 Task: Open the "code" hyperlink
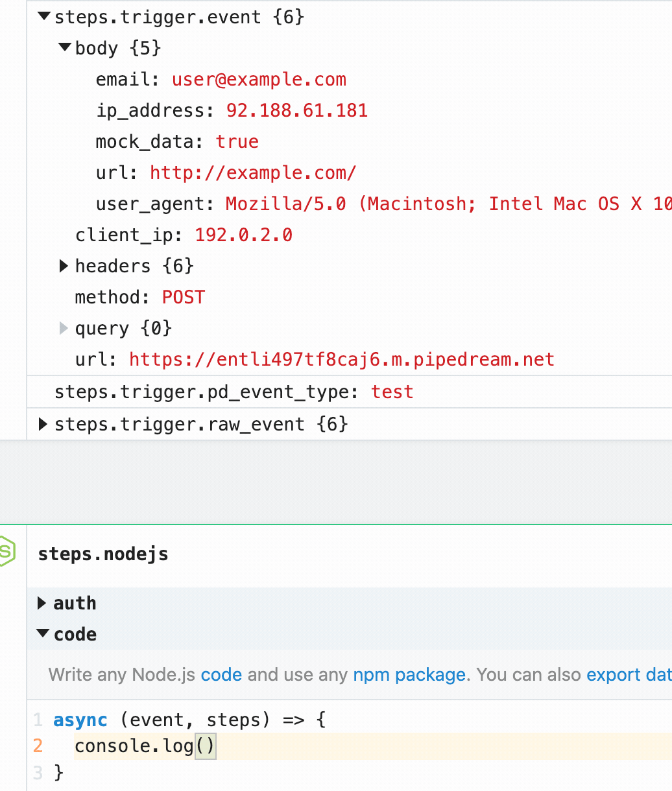pos(221,674)
